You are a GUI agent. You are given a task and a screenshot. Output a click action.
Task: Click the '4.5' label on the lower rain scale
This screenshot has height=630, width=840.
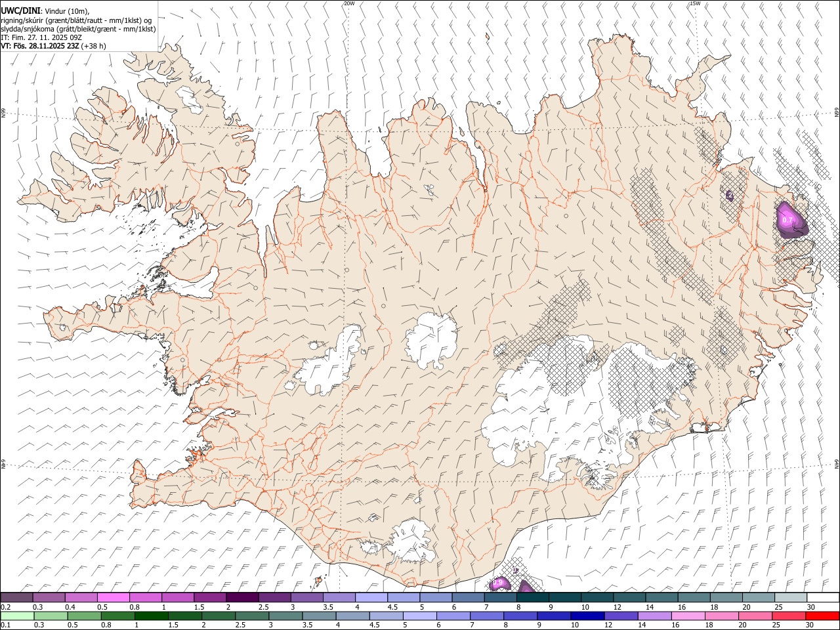[x=373, y=625]
